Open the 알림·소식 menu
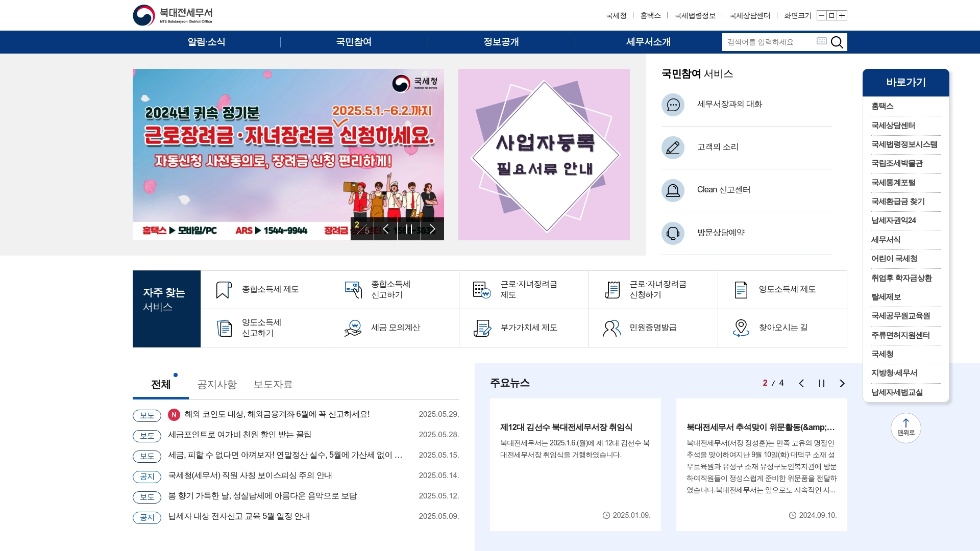The height and width of the screenshot is (551, 980). 206,42
